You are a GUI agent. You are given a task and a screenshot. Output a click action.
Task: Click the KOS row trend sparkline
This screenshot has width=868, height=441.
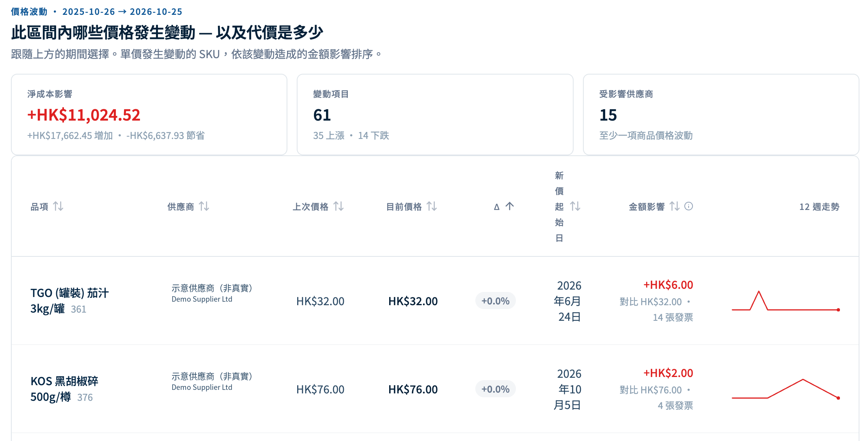pos(786,389)
